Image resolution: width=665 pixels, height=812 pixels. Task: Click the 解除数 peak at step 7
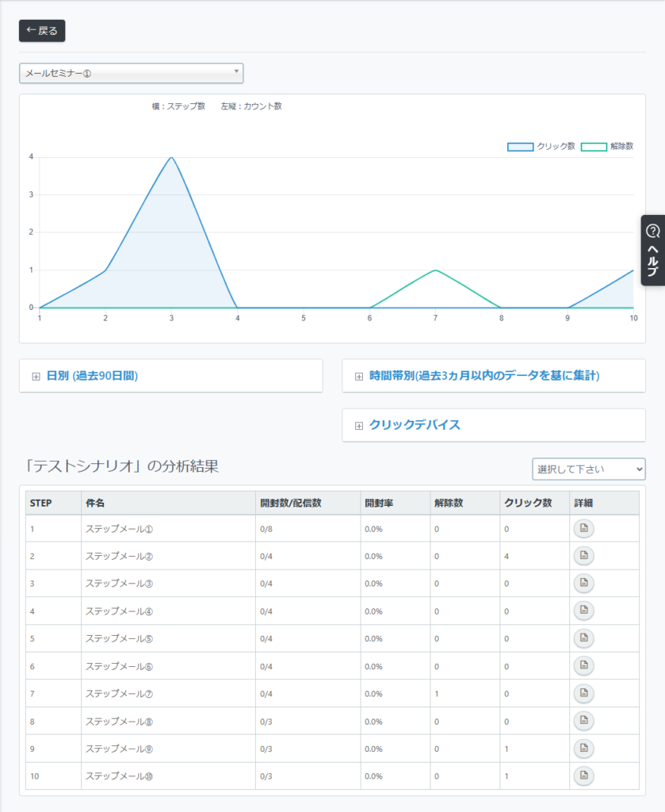coord(435,270)
